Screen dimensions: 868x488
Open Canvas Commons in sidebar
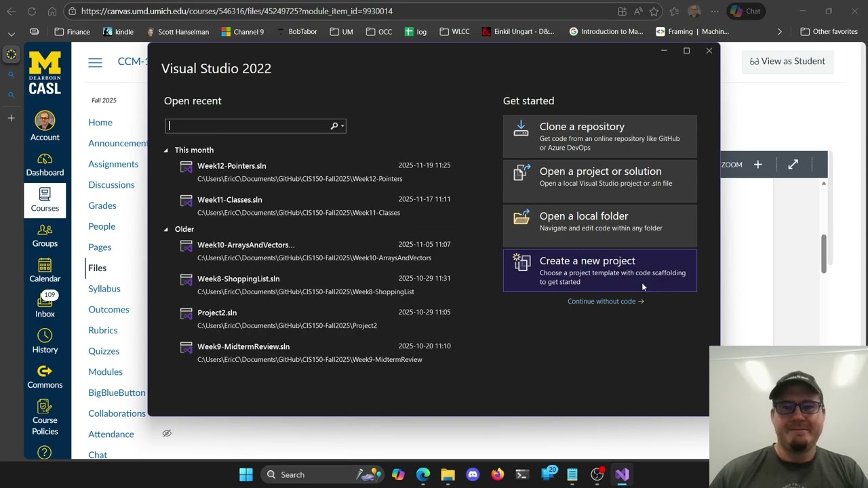click(x=45, y=376)
